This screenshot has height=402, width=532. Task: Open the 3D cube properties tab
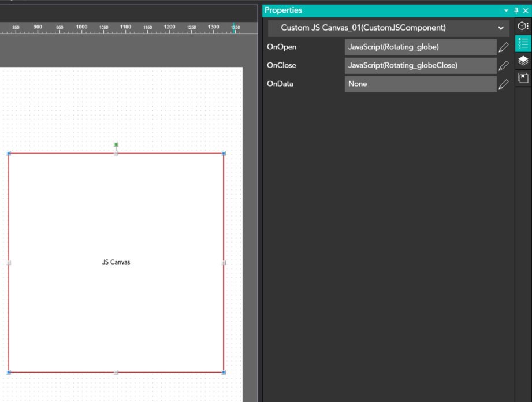[x=523, y=27]
